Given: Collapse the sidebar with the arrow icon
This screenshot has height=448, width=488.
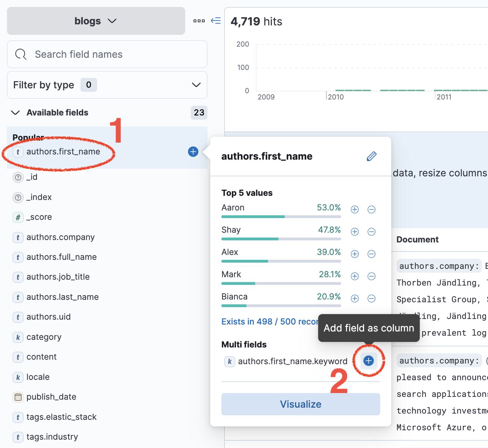Looking at the screenshot, I should click(216, 21).
